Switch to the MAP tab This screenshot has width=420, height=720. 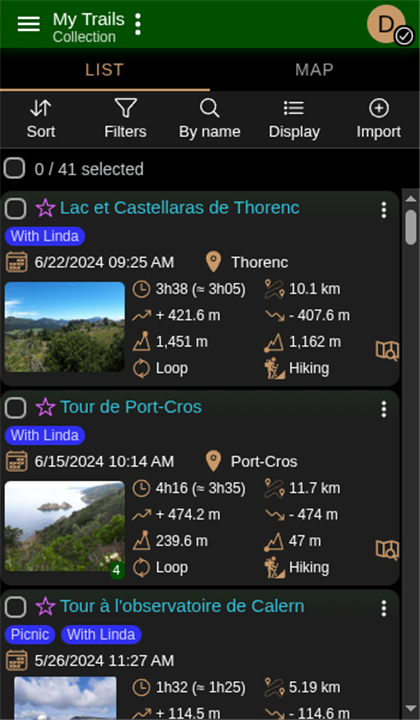click(x=314, y=70)
